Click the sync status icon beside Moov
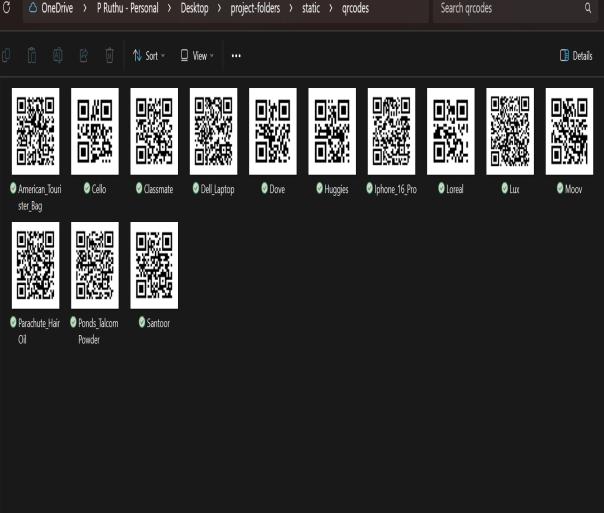The image size is (604, 513). (x=560, y=188)
